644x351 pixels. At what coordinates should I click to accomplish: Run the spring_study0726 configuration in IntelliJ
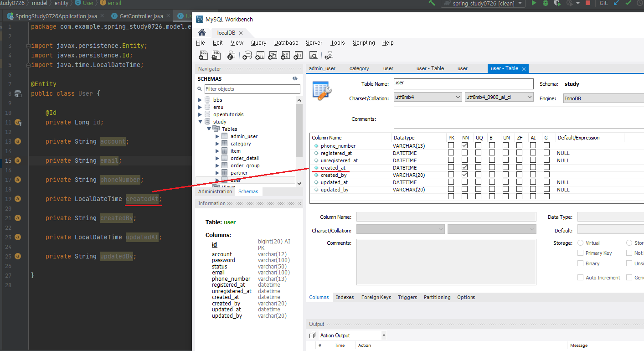click(x=534, y=3)
